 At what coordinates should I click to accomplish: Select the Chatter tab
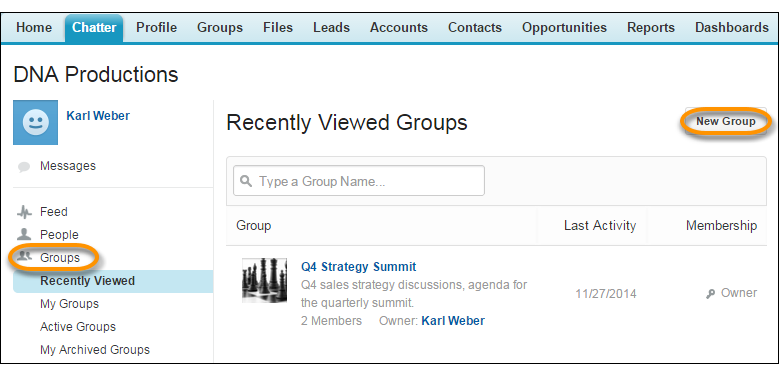click(94, 28)
